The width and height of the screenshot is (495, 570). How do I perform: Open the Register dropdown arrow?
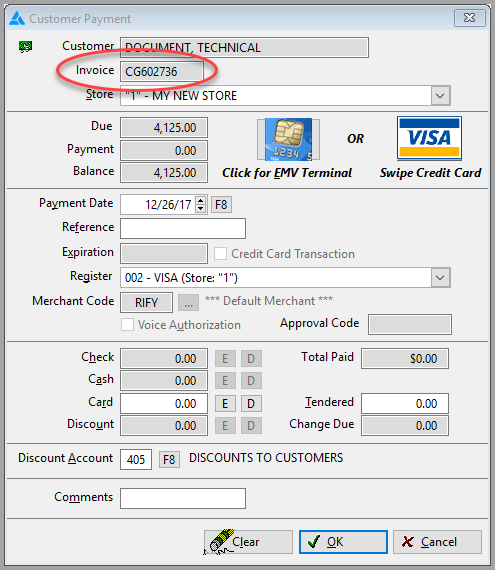coord(440,278)
